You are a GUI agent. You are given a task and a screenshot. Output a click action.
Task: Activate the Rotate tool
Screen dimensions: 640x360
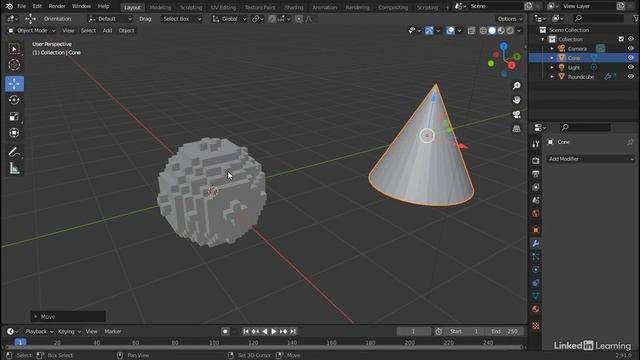click(x=14, y=100)
